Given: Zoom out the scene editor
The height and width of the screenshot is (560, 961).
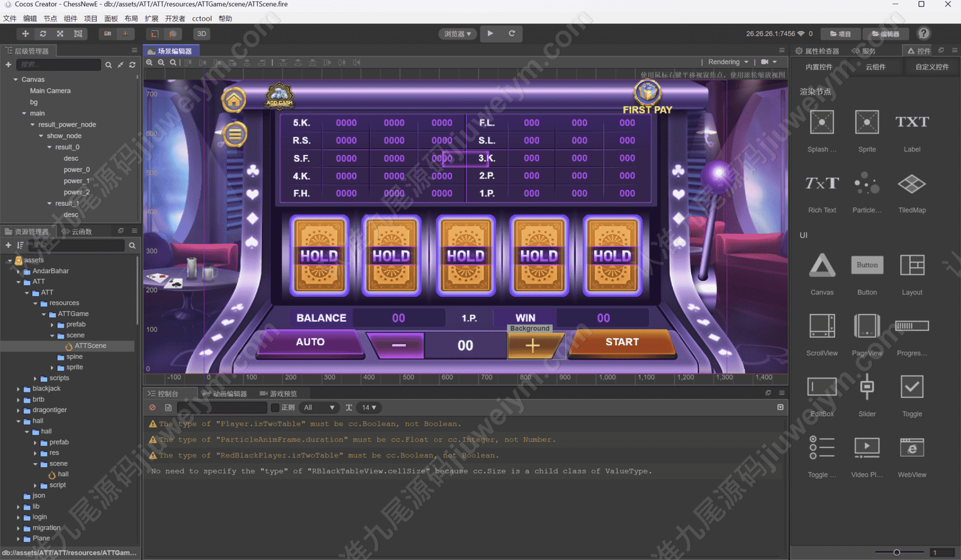Looking at the screenshot, I should coord(161,62).
